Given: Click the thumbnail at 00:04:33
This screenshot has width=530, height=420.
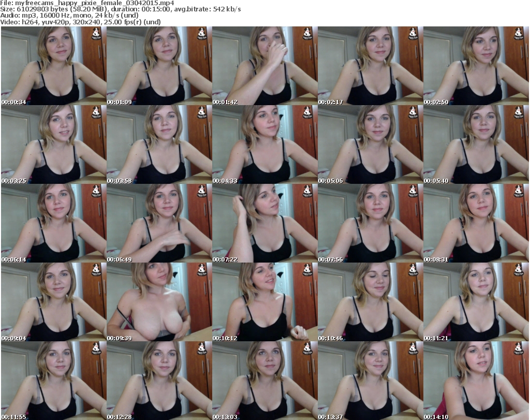Looking at the screenshot, I should coord(264,144).
